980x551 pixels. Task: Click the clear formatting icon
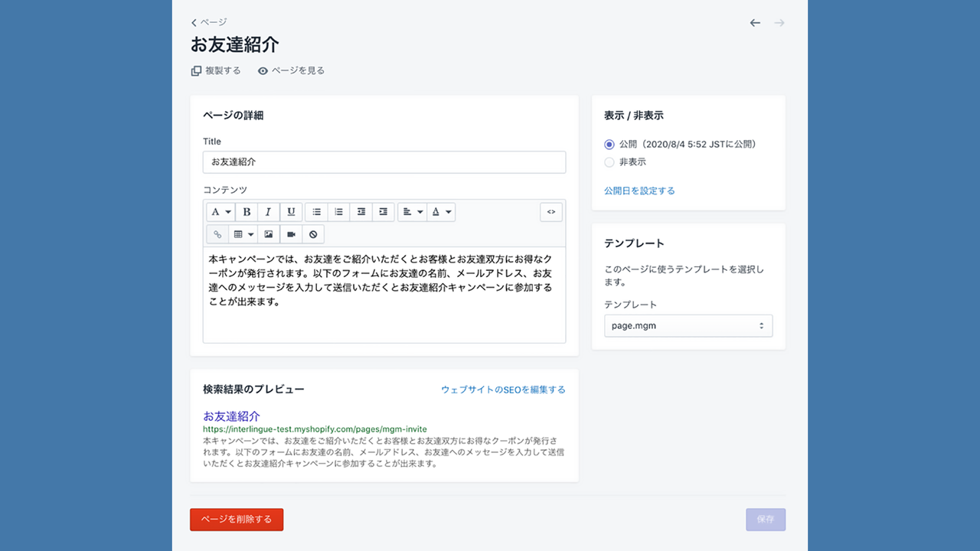point(313,234)
